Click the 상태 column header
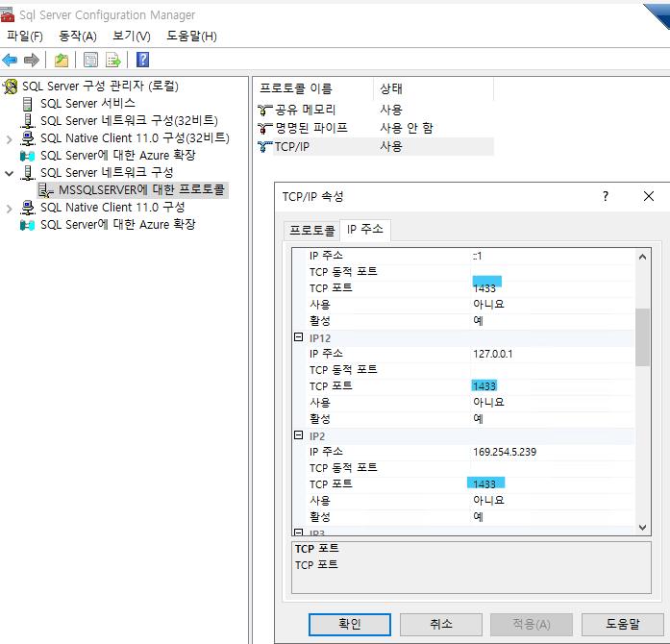 (434, 88)
